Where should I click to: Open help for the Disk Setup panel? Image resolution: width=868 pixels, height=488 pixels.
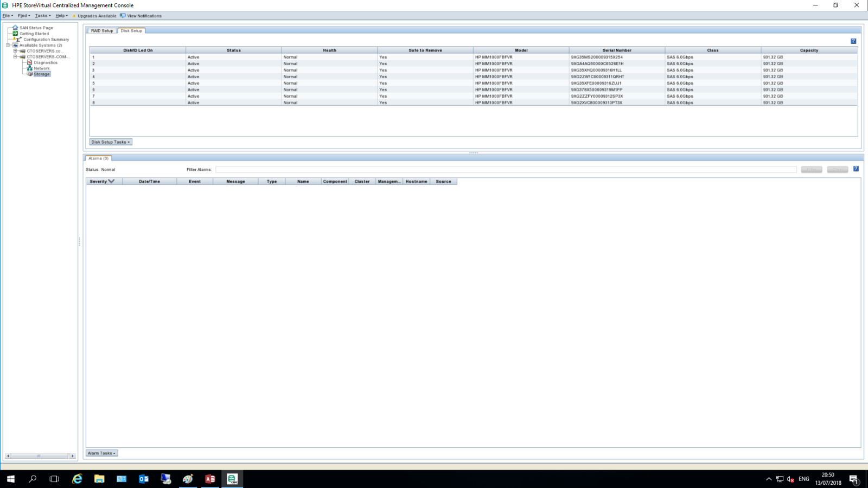tap(853, 41)
